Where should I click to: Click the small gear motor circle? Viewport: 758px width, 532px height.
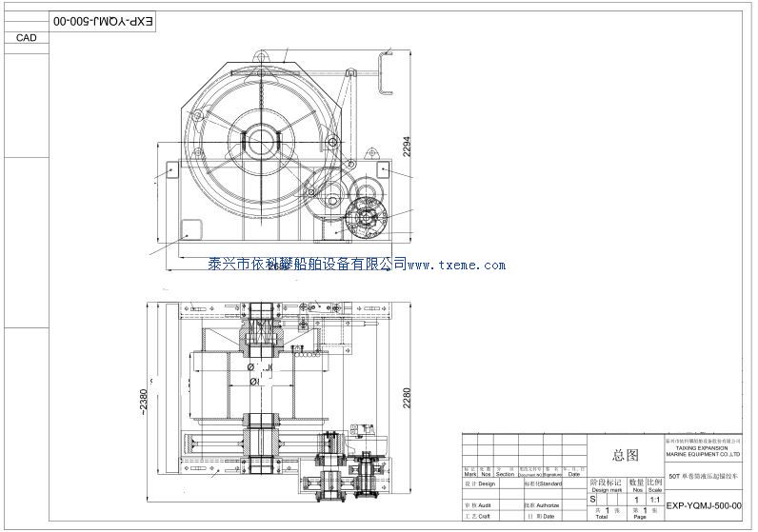click(367, 218)
